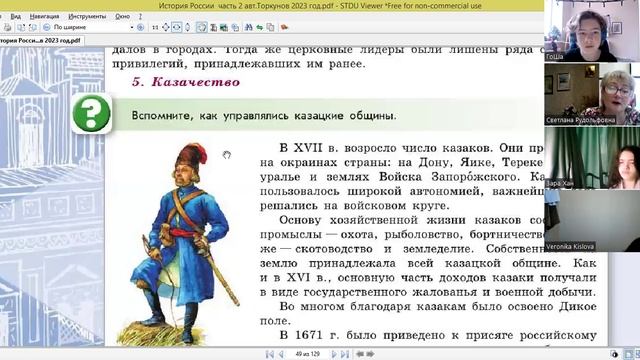Rotate page left with the toolbar icon

tap(21, 27)
